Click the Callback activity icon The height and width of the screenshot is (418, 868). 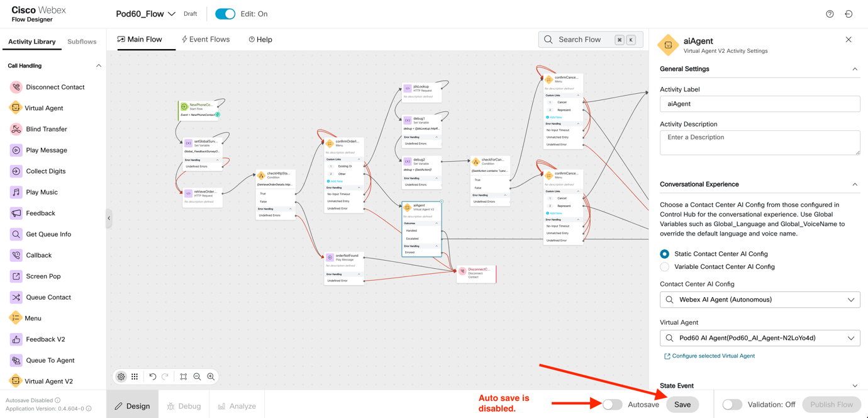coord(16,255)
